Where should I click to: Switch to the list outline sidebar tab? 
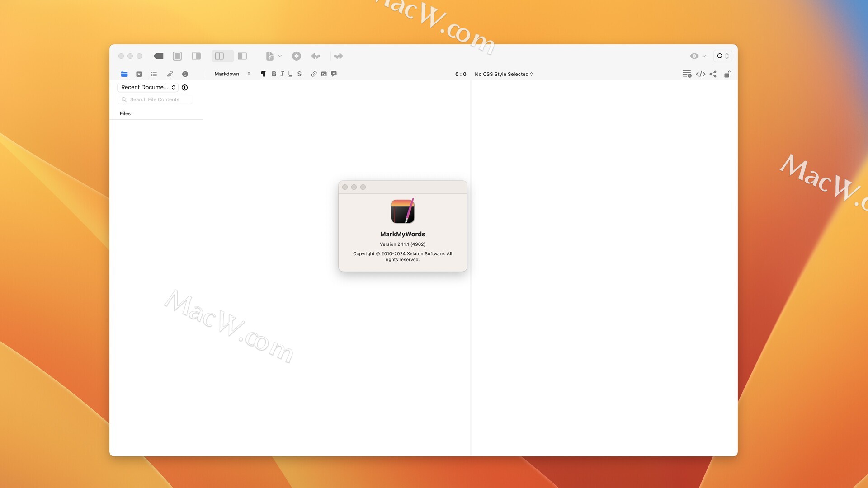point(154,74)
